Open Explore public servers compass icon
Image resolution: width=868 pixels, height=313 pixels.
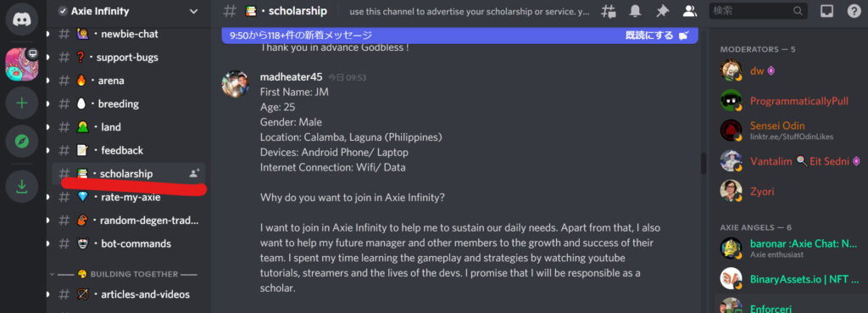coord(21,142)
